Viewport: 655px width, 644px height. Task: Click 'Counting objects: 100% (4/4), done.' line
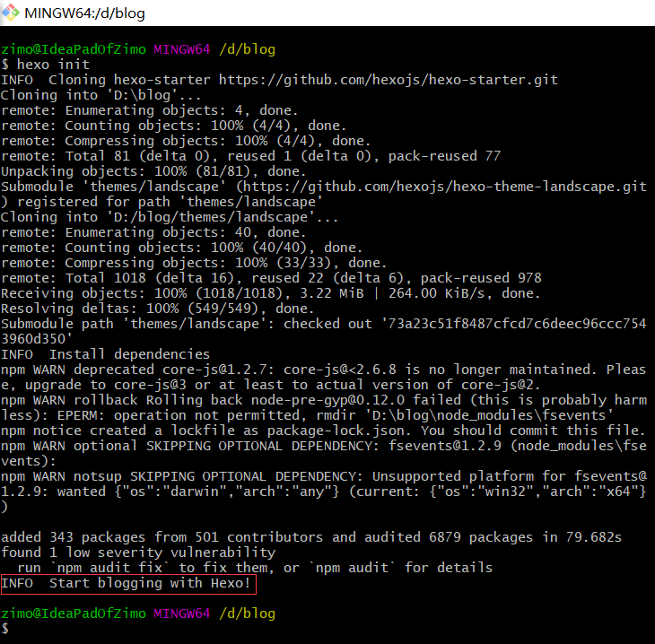coord(173,126)
